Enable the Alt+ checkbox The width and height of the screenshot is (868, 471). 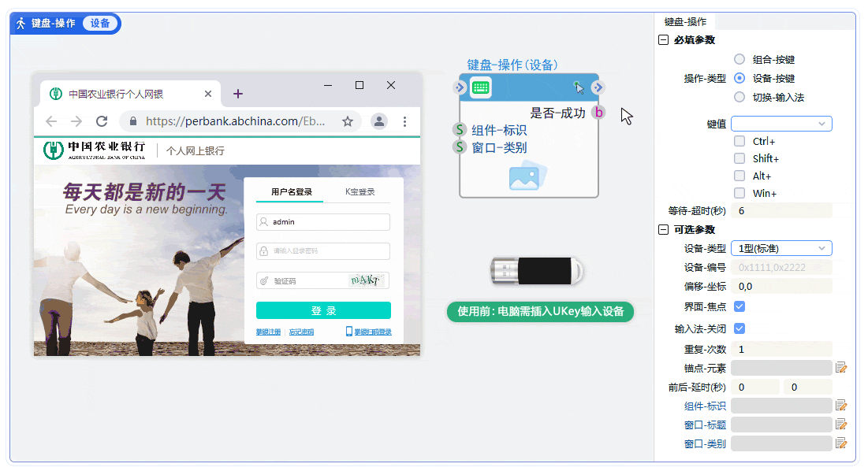739,176
